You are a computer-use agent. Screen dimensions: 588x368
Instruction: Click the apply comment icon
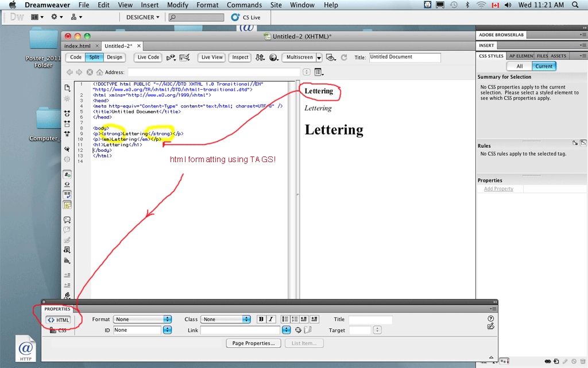click(x=67, y=220)
